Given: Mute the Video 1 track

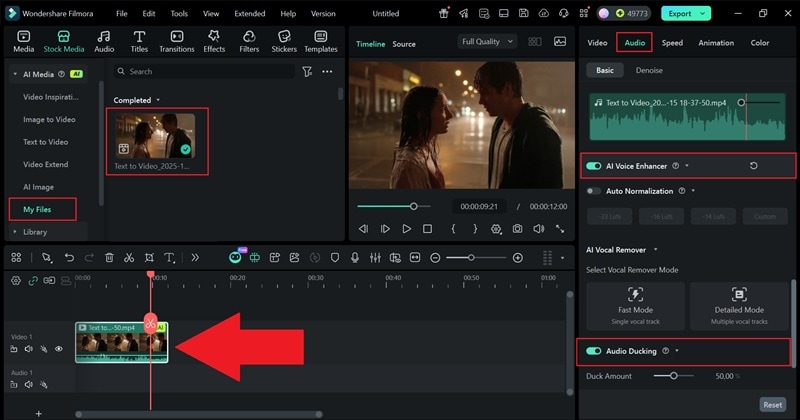Looking at the screenshot, I should tap(29, 349).
